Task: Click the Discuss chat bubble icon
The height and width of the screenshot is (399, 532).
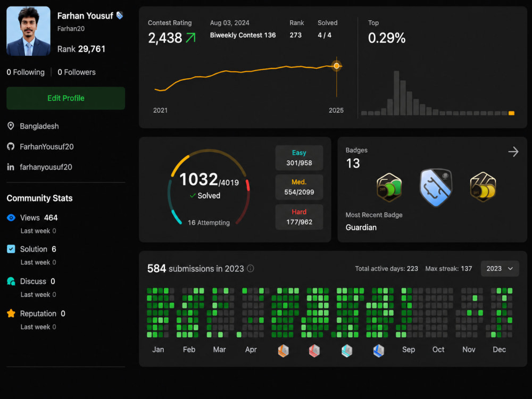Action: click(11, 281)
